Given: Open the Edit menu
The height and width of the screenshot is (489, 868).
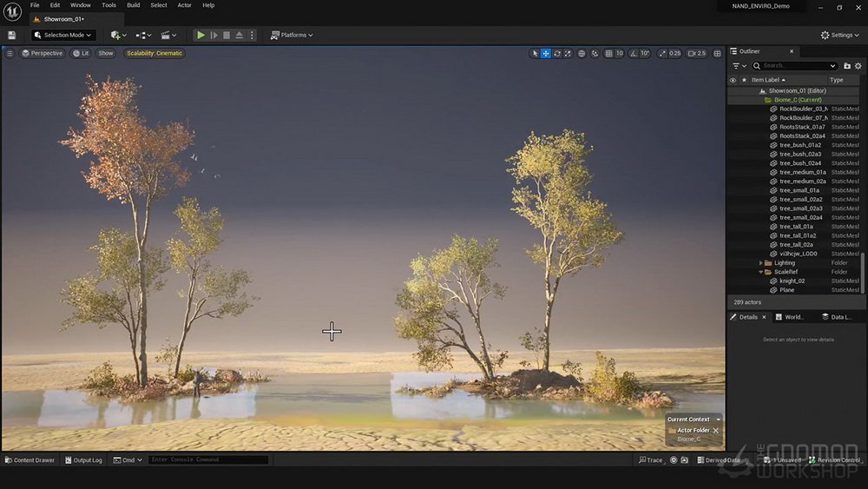Looking at the screenshot, I should click(x=55, y=5).
